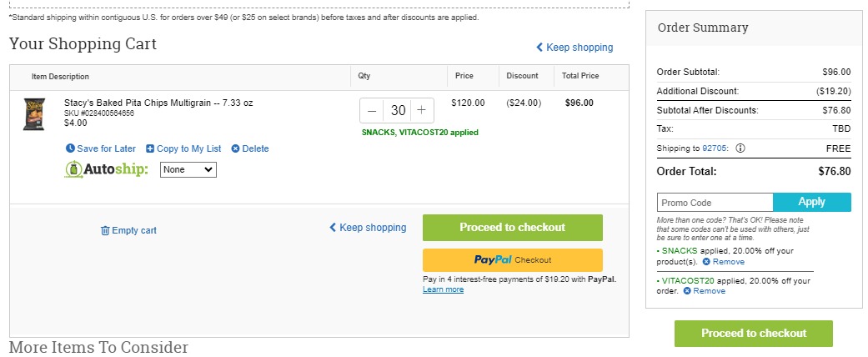Click the 92705 shipping zip code link
Viewport: 868px width, 357px height.
click(715, 148)
